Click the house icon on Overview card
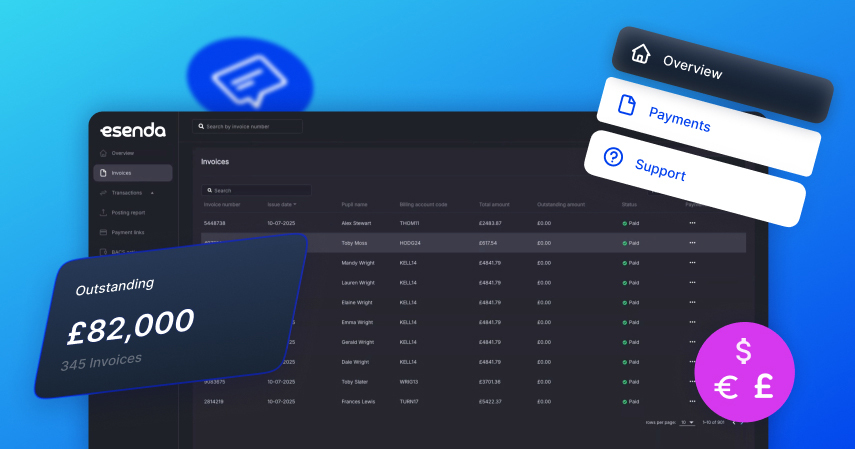The width and height of the screenshot is (855, 449). pos(641,53)
